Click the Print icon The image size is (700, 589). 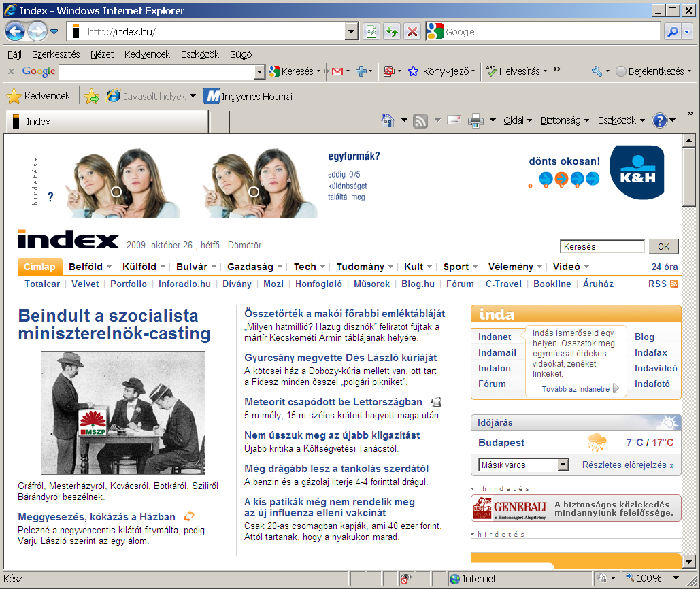tap(476, 120)
